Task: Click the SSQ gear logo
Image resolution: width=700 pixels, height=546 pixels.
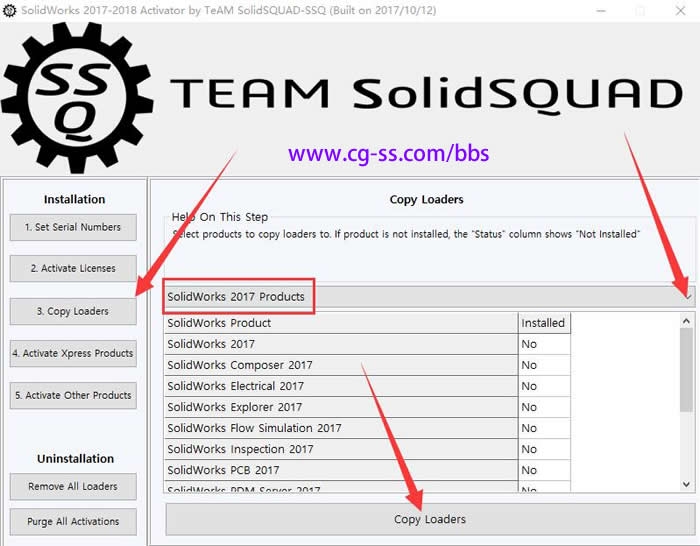Action: point(77,91)
